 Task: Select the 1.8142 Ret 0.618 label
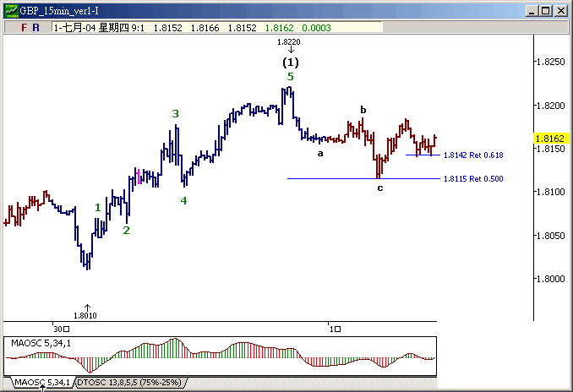click(x=473, y=155)
